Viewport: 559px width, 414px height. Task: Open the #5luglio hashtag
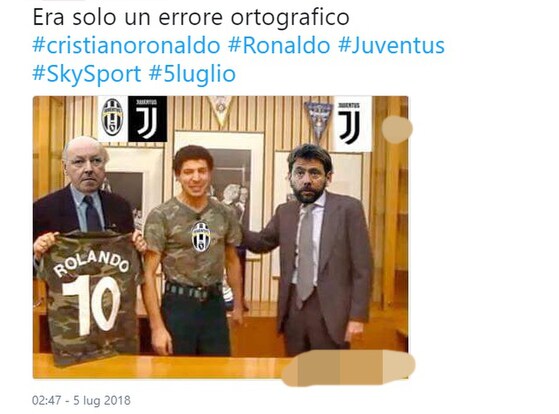[192, 74]
